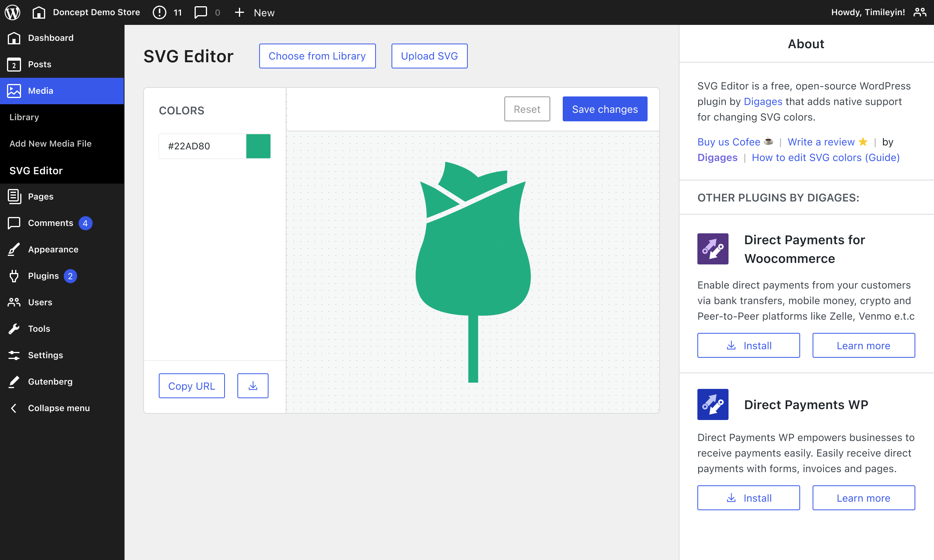This screenshot has height=560, width=934.
Task: Click the Tools wrench icon
Action: pyautogui.click(x=14, y=329)
